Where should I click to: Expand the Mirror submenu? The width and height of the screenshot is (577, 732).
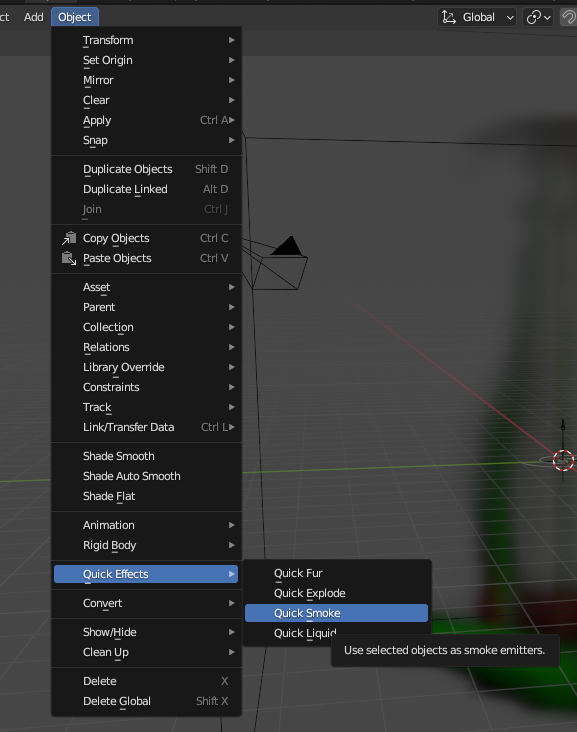(146, 80)
